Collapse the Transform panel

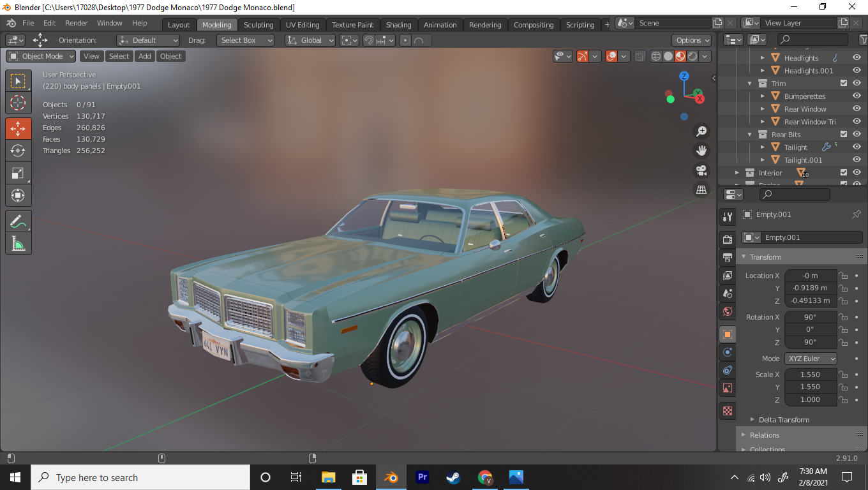click(x=743, y=257)
